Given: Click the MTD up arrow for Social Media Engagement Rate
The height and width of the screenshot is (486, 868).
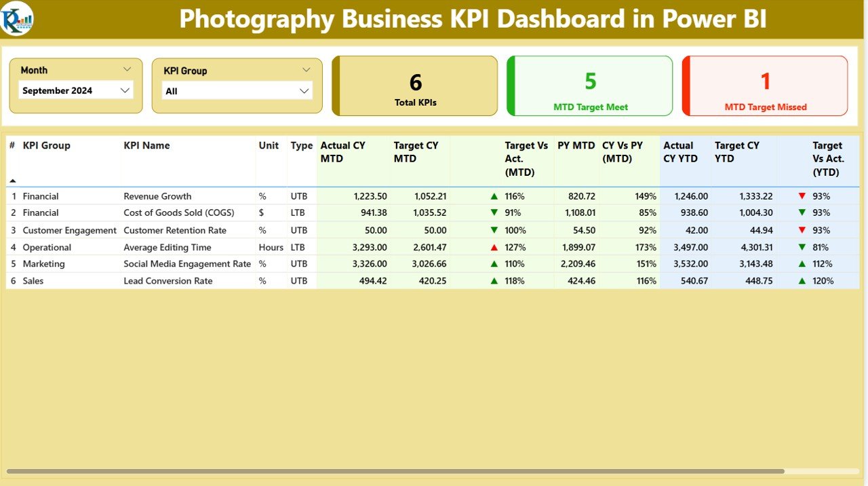Looking at the screenshot, I should 494,264.
